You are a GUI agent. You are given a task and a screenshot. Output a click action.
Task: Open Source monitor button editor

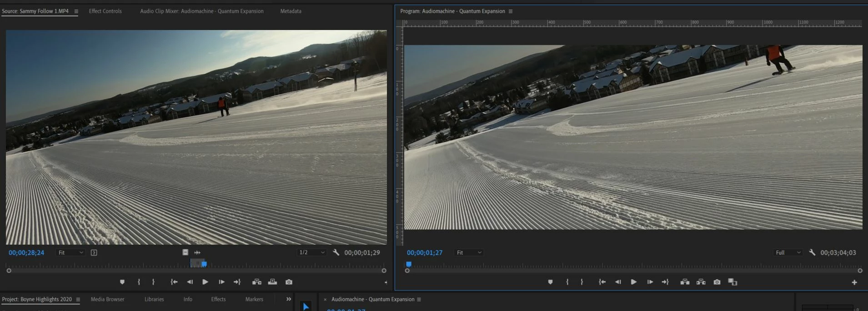[386, 282]
